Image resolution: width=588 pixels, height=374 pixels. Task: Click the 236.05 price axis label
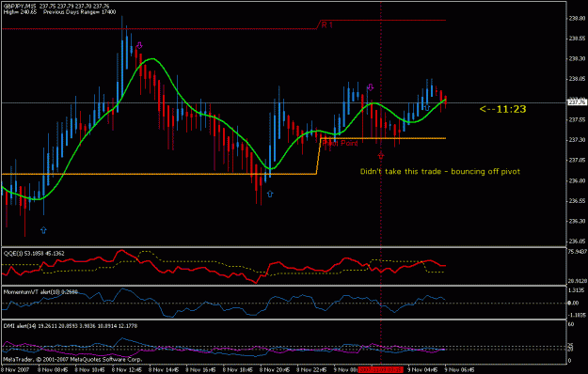577,242
